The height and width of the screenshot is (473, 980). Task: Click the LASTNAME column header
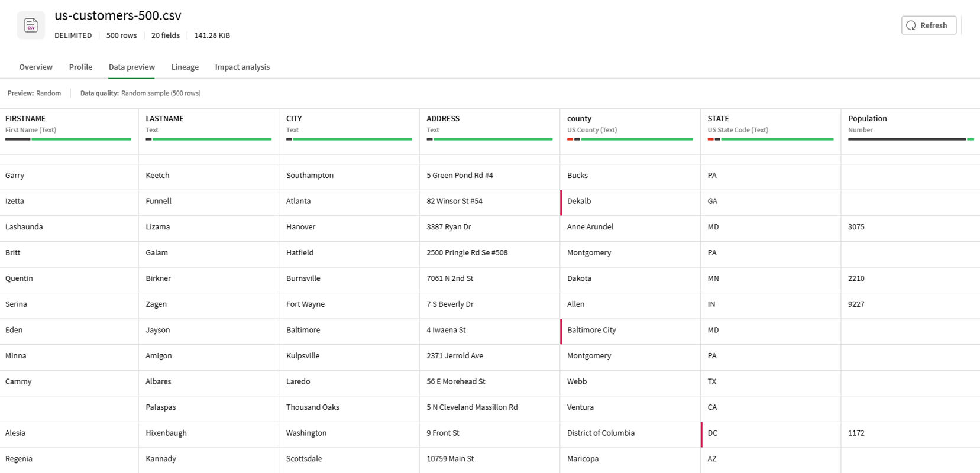pyautogui.click(x=164, y=119)
